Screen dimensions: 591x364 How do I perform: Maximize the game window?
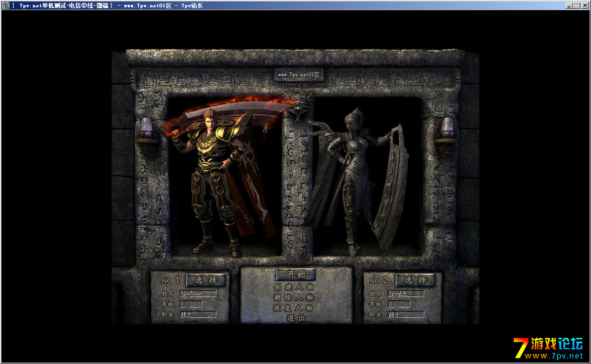tap(576, 6)
